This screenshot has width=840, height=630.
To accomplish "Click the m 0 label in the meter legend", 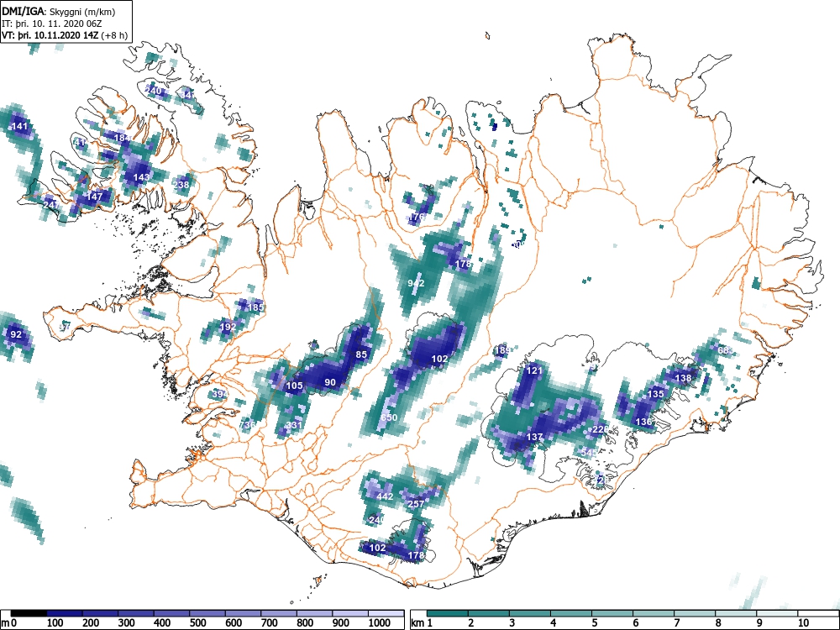I will tap(8, 623).
